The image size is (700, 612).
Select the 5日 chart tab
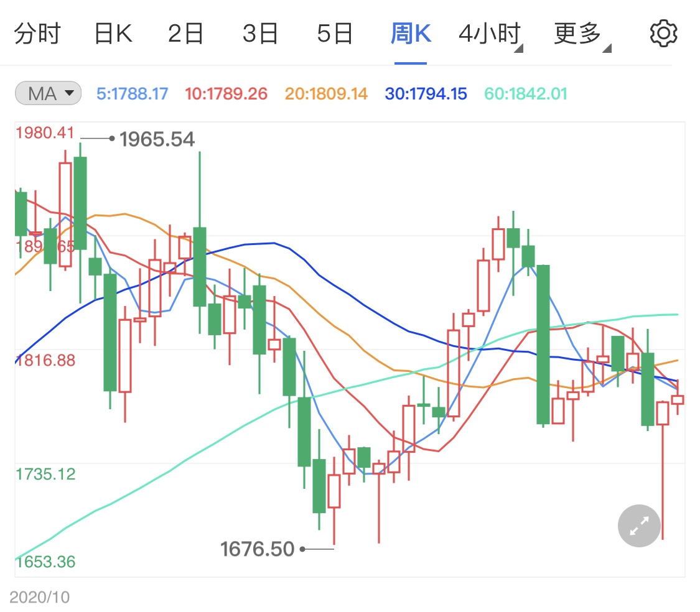point(335,34)
